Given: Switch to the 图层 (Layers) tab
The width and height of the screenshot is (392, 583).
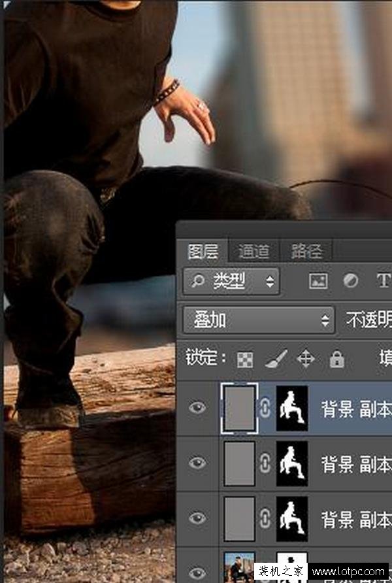Looking at the screenshot, I should click(203, 252).
